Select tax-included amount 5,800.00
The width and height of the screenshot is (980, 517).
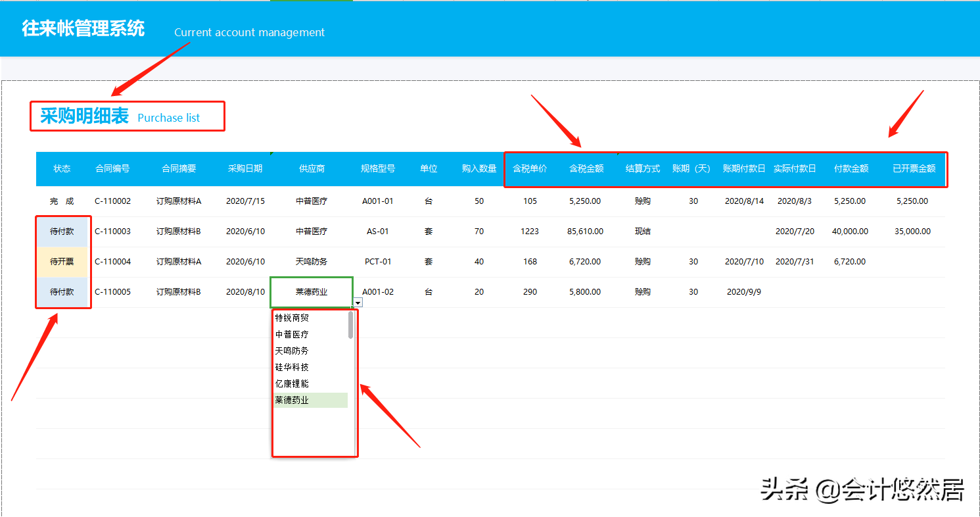click(x=585, y=292)
